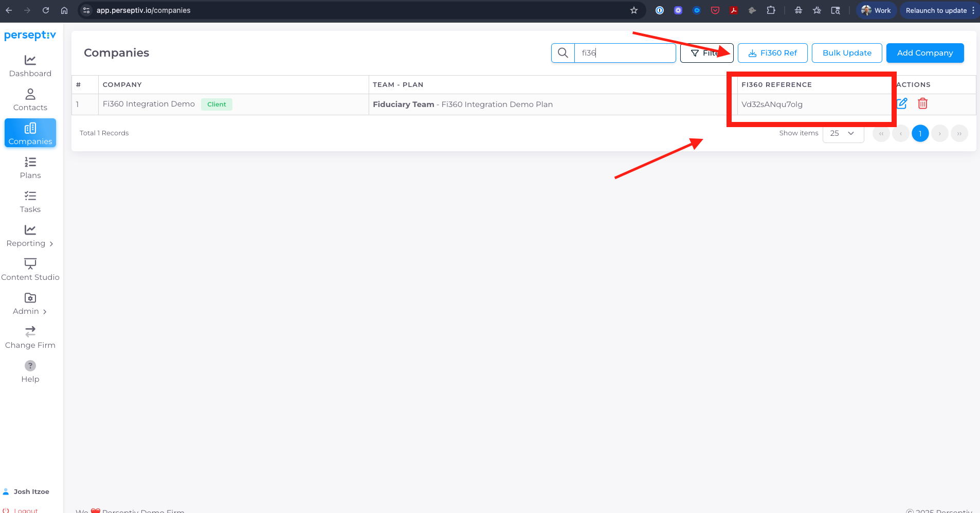This screenshot has width=980, height=513.
Task: Expand the Reporting sidebar menu
Action: coord(30,236)
